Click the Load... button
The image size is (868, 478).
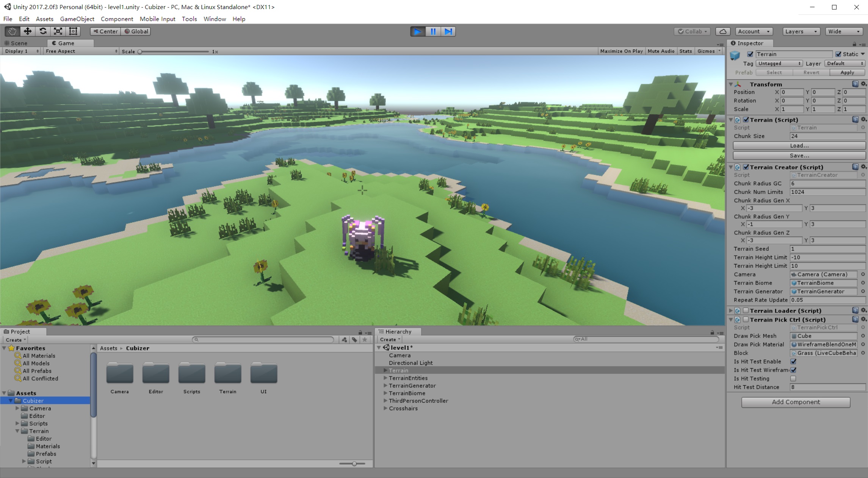pyautogui.click(x=799, y=145)
